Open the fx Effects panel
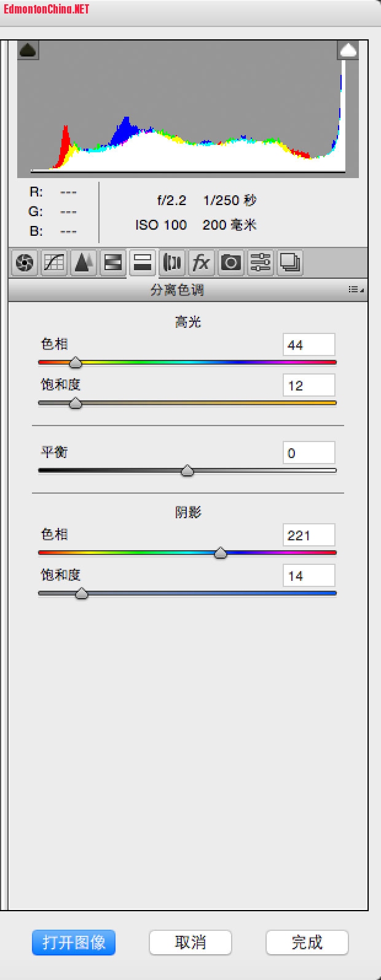381x980 pixels. pyautogui.click(x=201, y=263)
